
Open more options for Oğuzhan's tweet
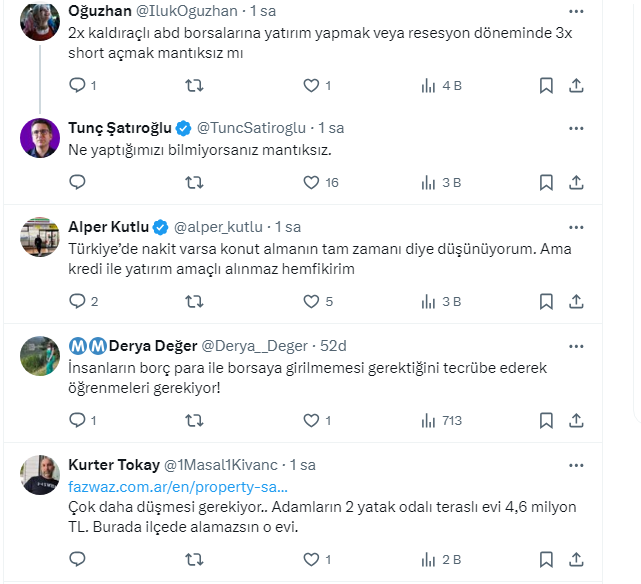point(576,11)
